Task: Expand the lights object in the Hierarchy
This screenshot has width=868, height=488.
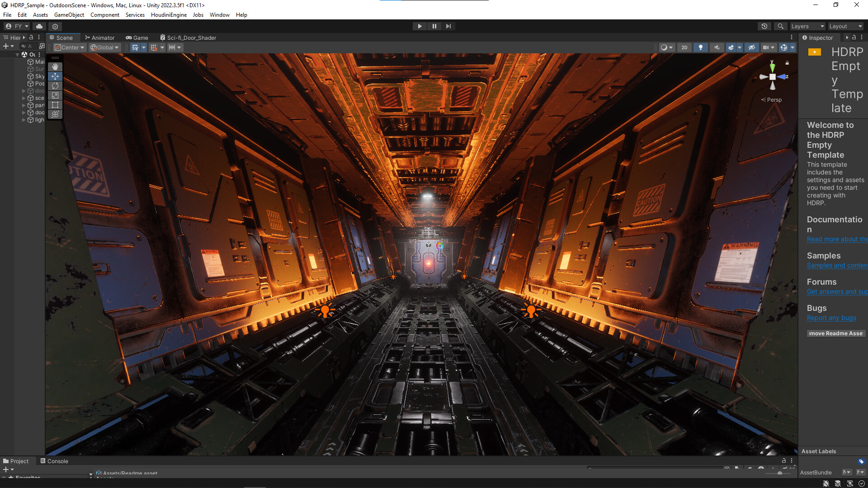Action: coord(24,120)
